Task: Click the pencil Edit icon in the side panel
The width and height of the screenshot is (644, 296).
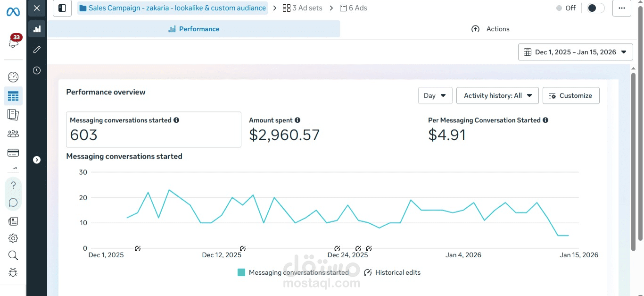Action: [37, 50]
